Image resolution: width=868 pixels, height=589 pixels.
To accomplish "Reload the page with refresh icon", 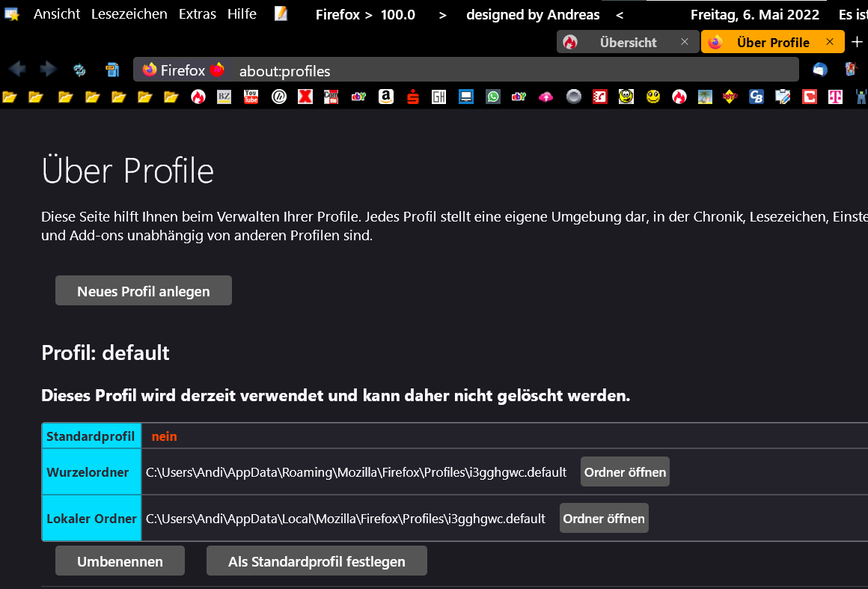I will [x=80, y=70].
